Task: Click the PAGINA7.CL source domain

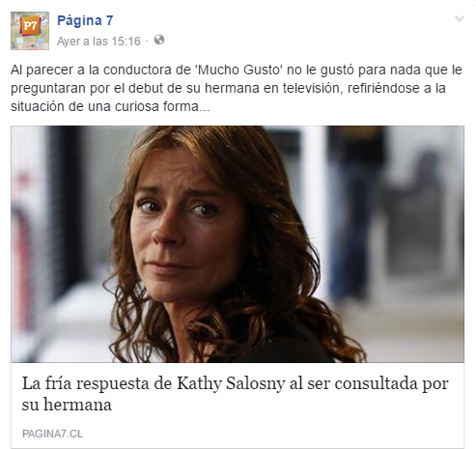Action: click(52, 434)
